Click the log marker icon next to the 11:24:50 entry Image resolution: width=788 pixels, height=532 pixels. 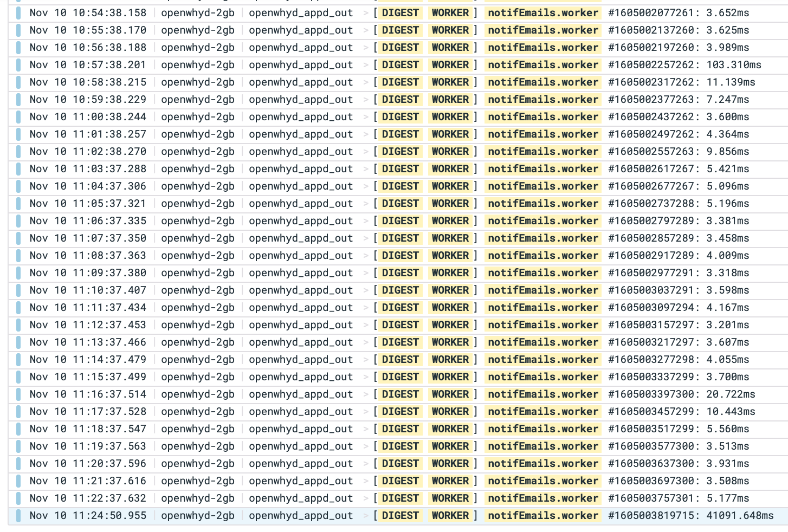pyautogui.click(x=19, y=515)
